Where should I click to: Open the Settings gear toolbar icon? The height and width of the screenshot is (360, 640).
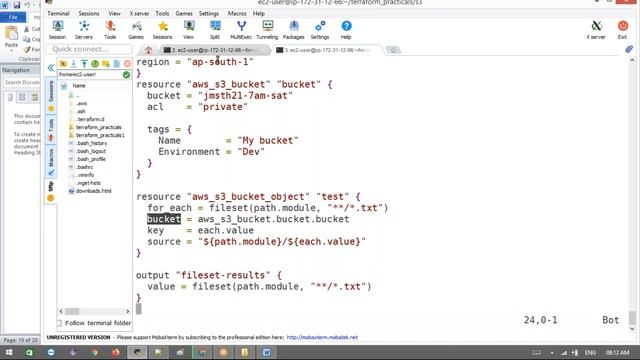[320, 30]
